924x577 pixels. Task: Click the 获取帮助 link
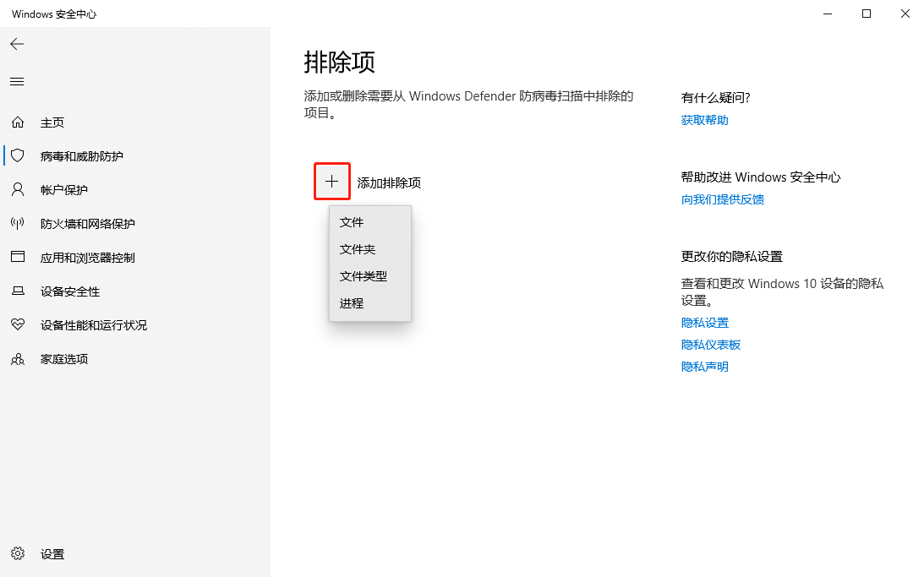tap(704, 119)
